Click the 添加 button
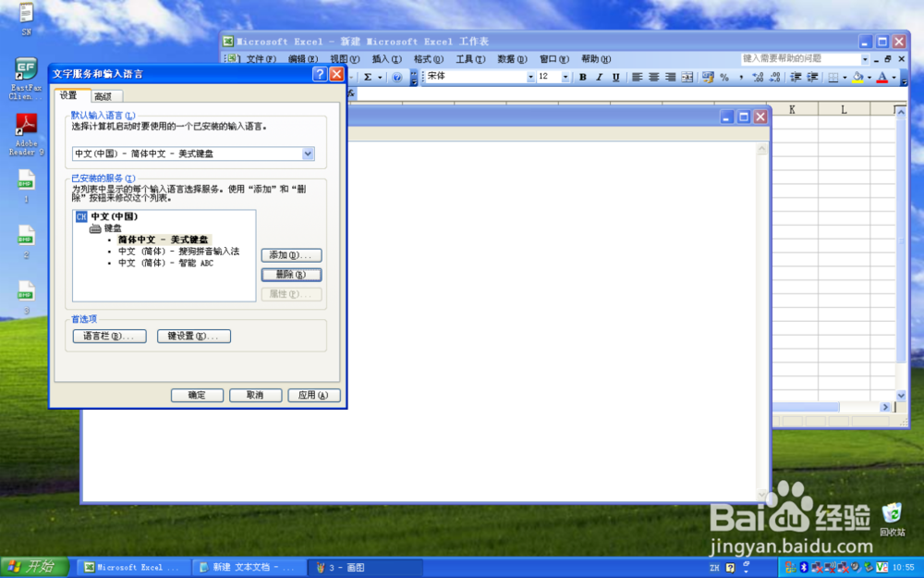924x578 pixels. (x=290, y=254)
